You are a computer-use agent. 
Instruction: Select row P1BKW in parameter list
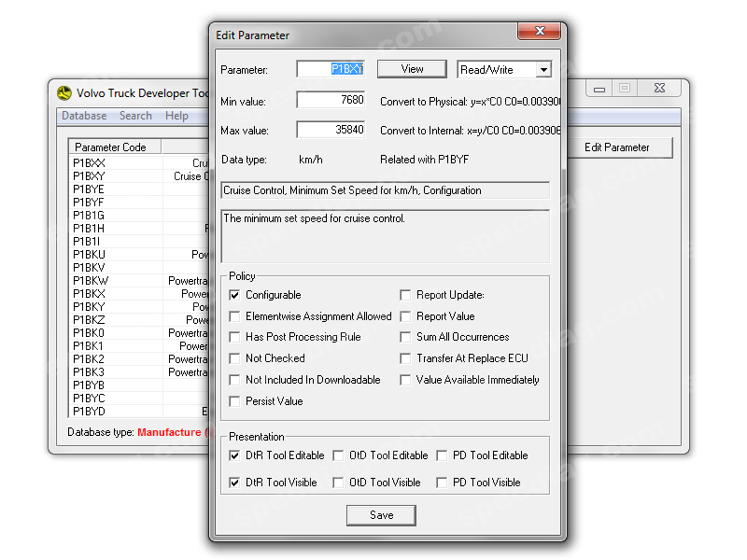[x=139, y=281]
